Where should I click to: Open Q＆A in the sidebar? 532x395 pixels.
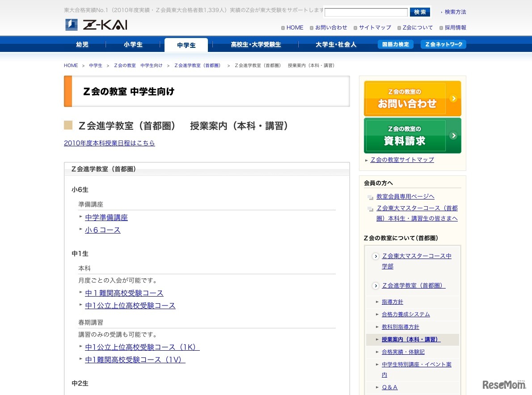[389, 387]
